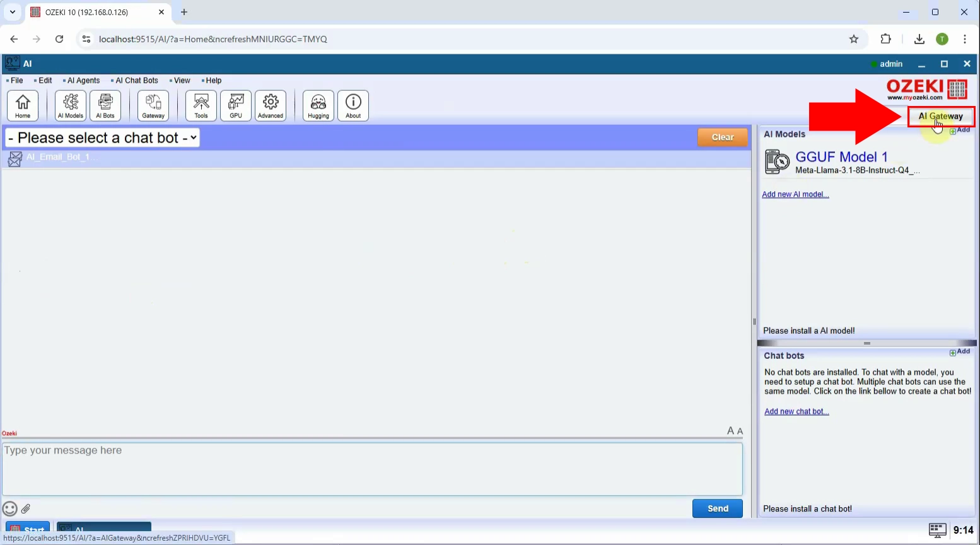Click the larger font size A
This screenshot has width=980, height=545.
pos(731,431)
